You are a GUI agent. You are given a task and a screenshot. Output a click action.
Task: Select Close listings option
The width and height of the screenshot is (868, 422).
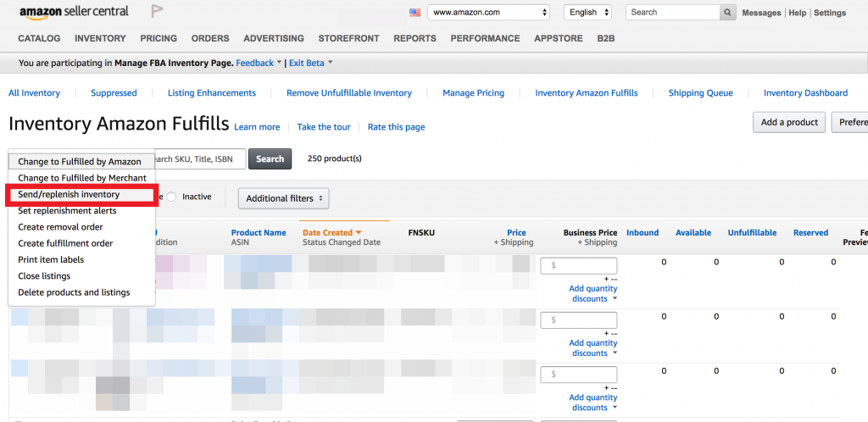82,276
